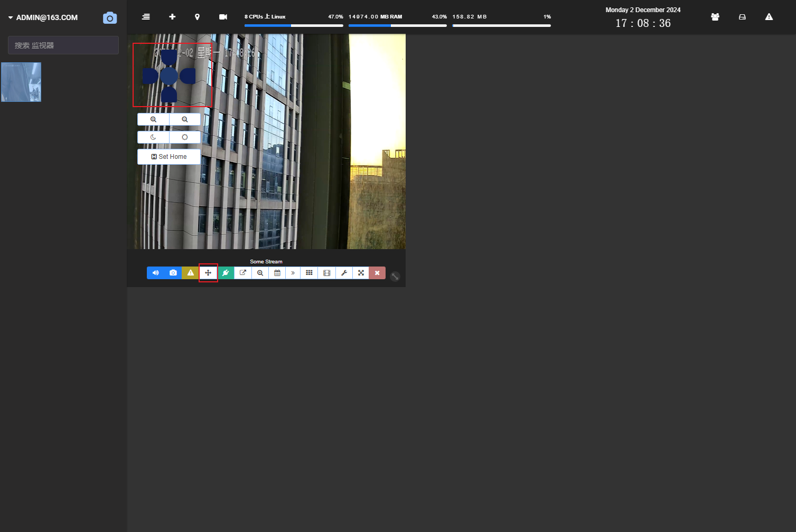Click the Monday 2 December 2024 date text

[x=643, y=10]
